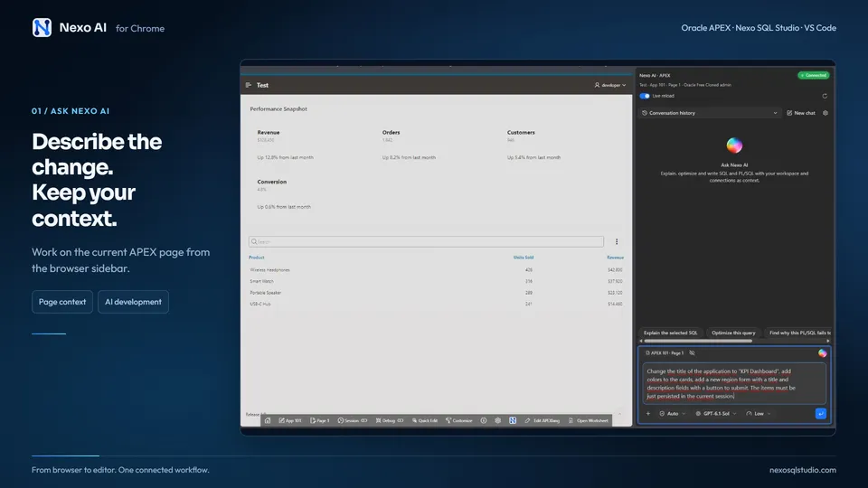Choose the Explain the selected SQL suggestion

point(670,333)
